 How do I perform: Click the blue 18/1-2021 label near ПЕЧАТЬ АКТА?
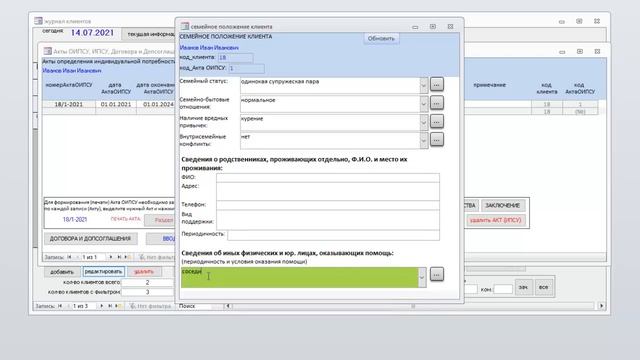[x=75, y=220]
